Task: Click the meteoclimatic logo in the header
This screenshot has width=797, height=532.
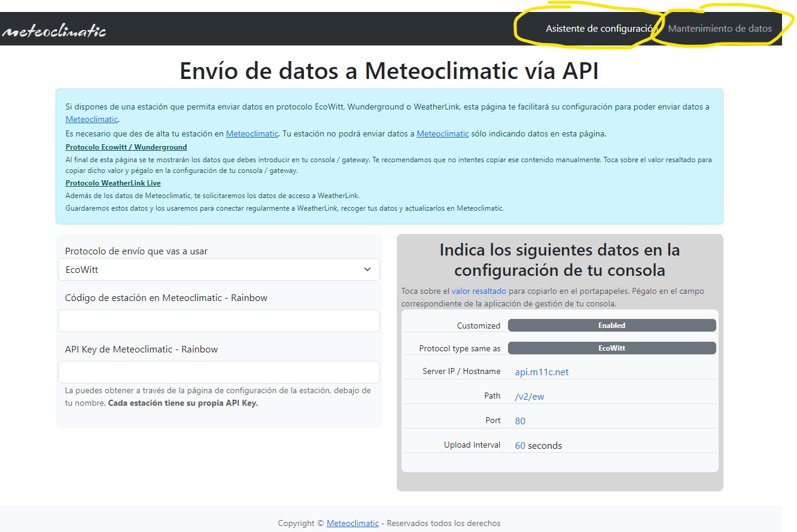Action: (x=54, y=31)
